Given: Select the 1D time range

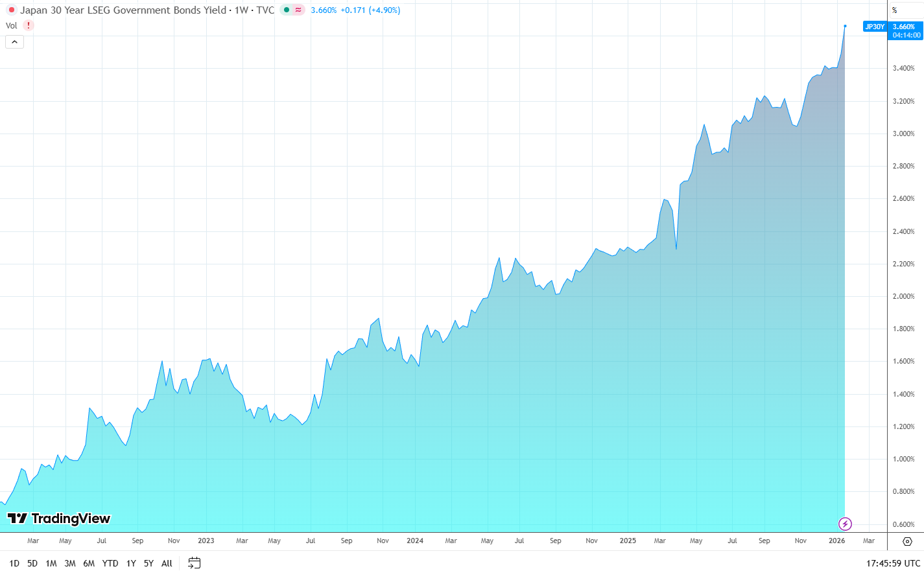Looking at the screenshot, I should click(14, 563).
